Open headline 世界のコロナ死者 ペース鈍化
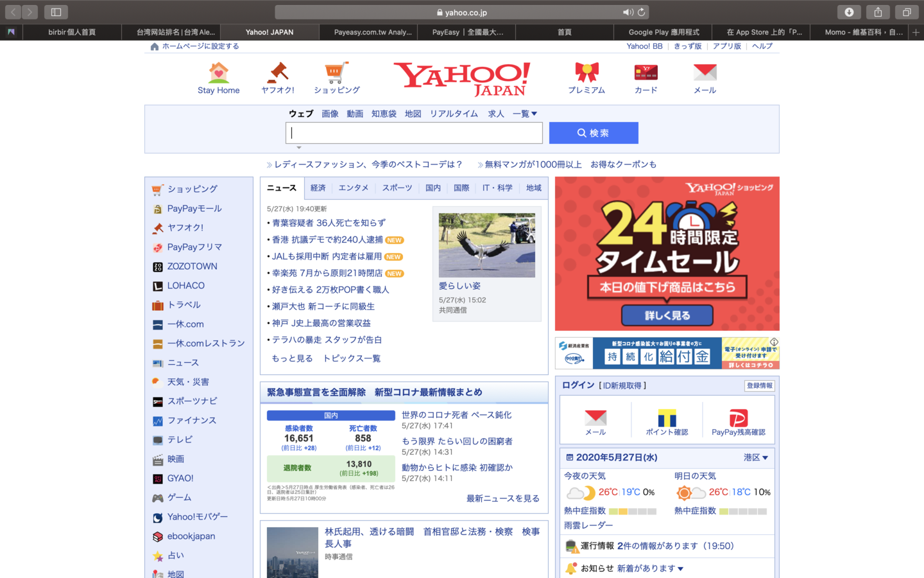This screenshot has width=924, height=578. (456, 415)
